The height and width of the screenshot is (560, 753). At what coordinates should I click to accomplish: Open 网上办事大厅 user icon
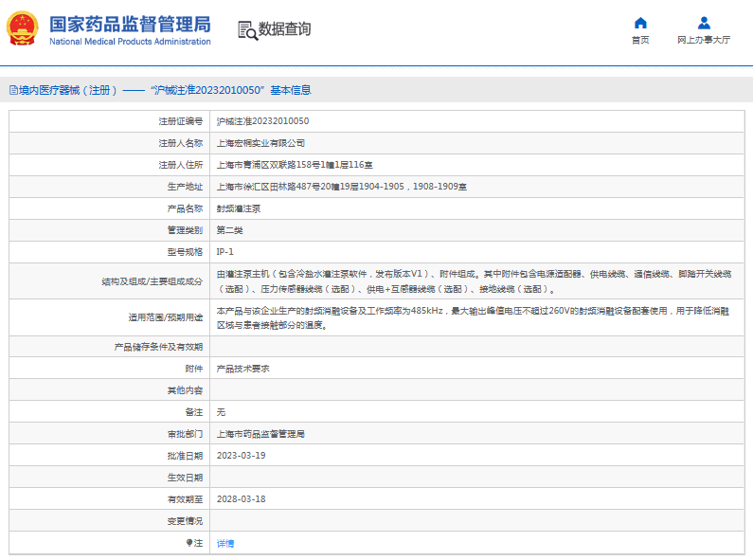[704, 23]
